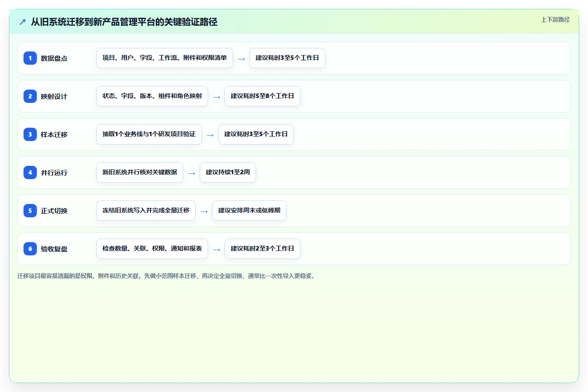Click the 建议安排周末或低峰期 box
Viewport: 588px width, 392px height.
coord(249,211)
